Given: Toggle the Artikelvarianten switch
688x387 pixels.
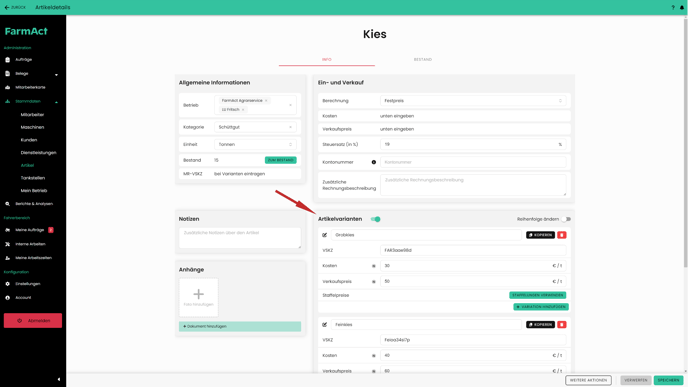Looking at the screenshot, I should pyautogui.click(x=376, y=219).
